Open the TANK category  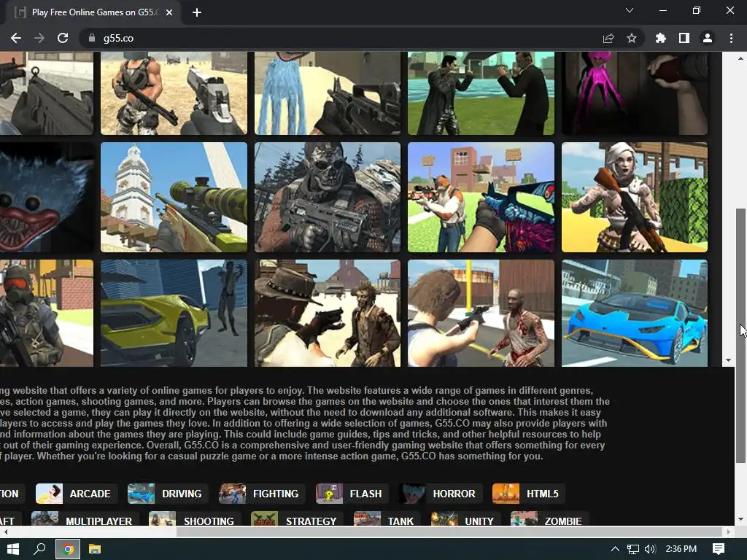(x=387, y=519)
